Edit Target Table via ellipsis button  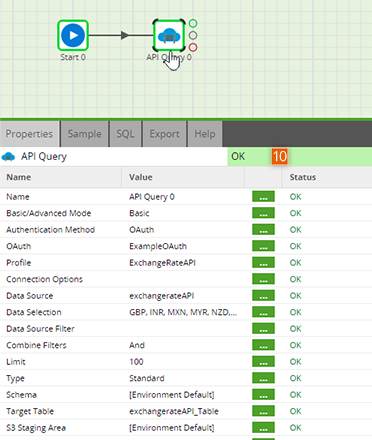coord(263,411)
